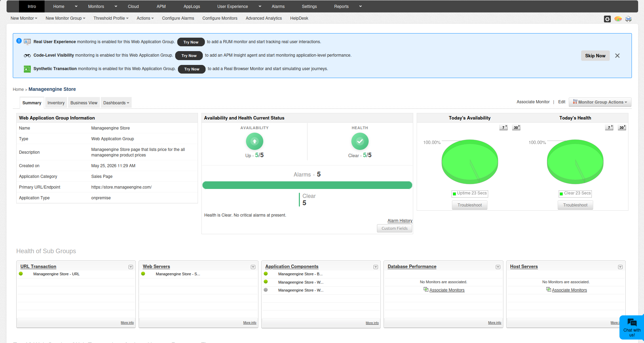The width and height of the screenshot is (644, 343).
Task: Click Try Now for Synthetic Transaction
Action: click(192, 69)
